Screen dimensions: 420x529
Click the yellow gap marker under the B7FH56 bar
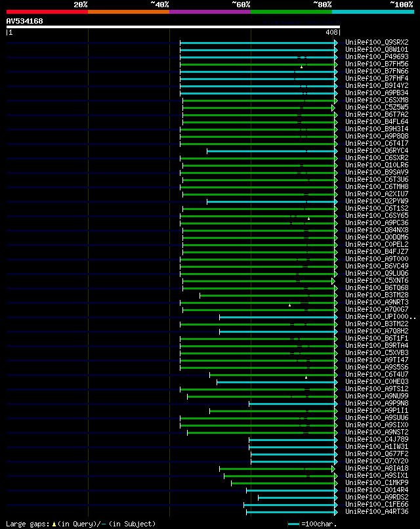point(302,67)
